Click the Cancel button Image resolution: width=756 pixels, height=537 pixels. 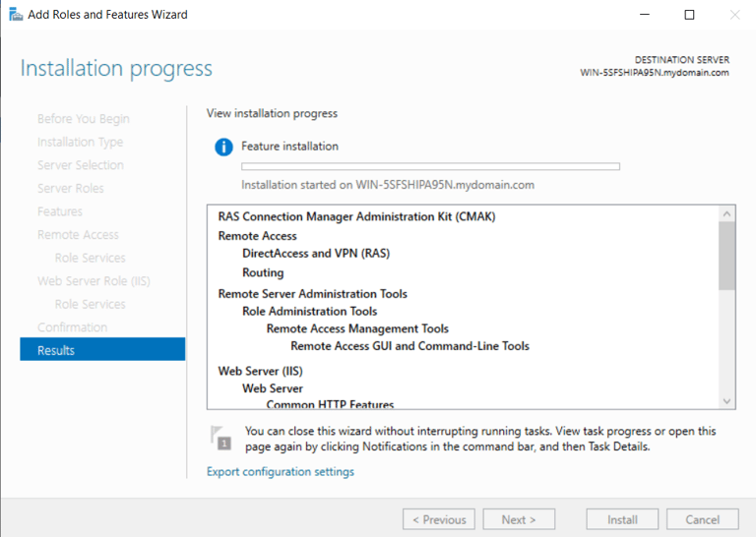click(703, 519)
